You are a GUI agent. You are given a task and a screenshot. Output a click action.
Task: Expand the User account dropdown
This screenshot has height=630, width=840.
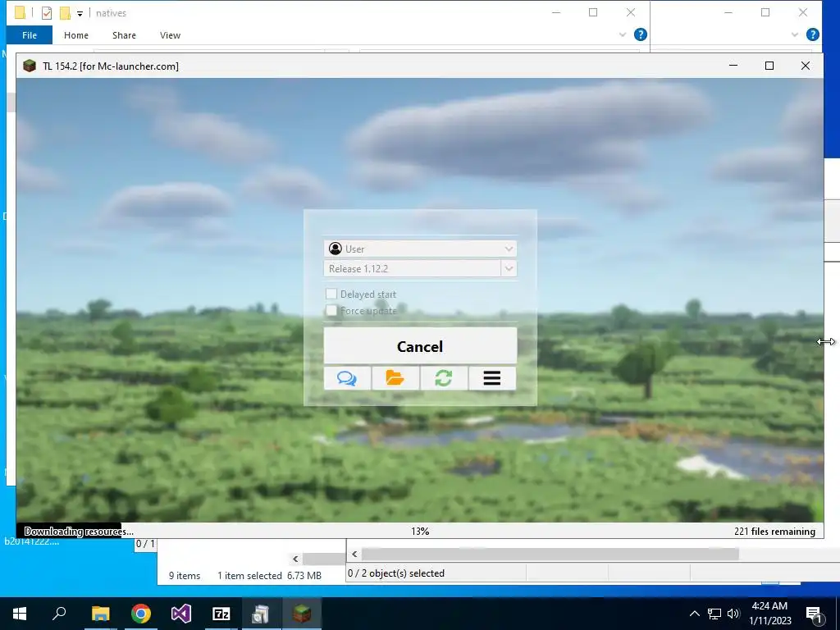tap(509, 249)
